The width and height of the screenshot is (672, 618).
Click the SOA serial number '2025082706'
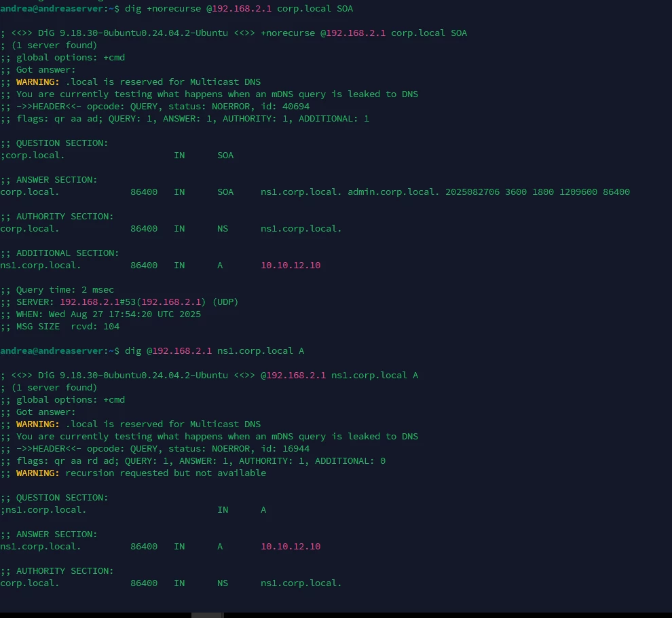[x=472, y=192]
